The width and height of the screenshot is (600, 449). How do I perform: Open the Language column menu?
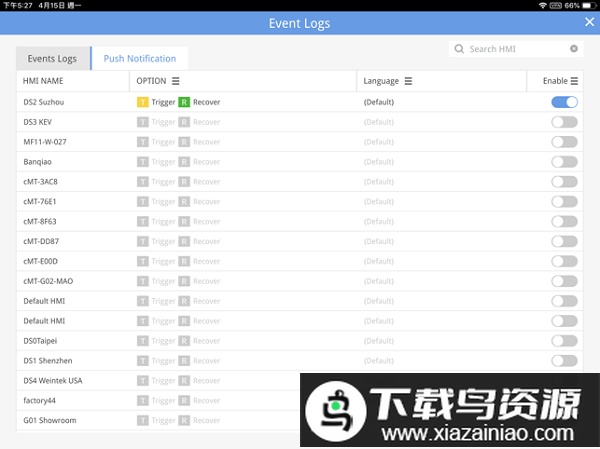click(x=408, y=81)
